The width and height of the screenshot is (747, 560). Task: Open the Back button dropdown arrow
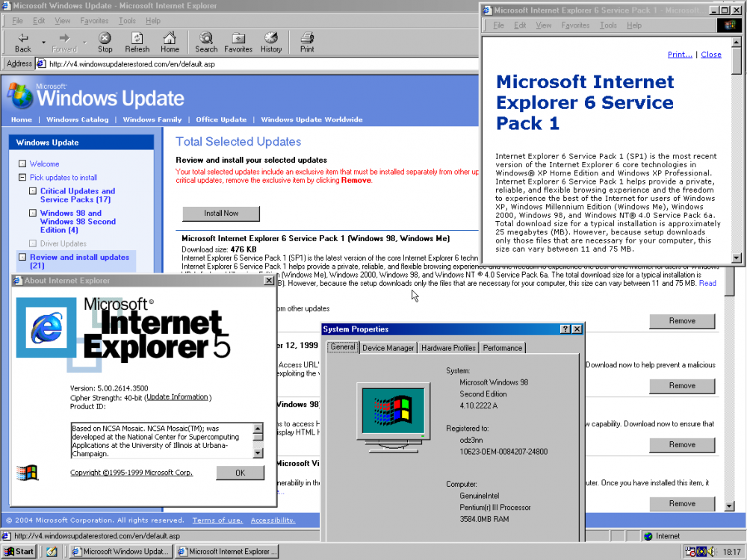click(43, 43)
